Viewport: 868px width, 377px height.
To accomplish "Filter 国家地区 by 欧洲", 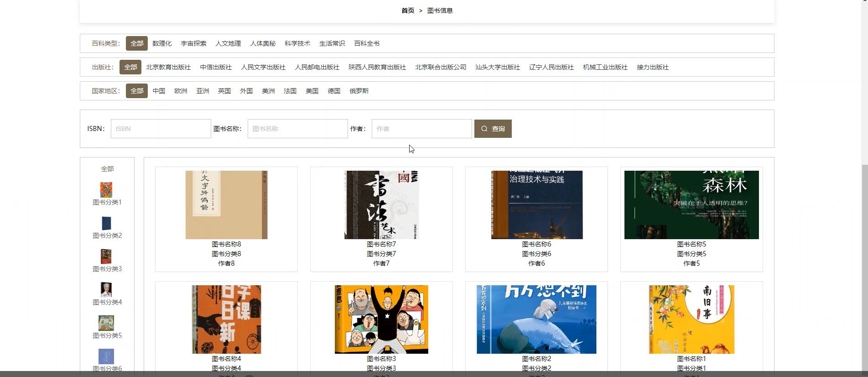I will (181, 91).
